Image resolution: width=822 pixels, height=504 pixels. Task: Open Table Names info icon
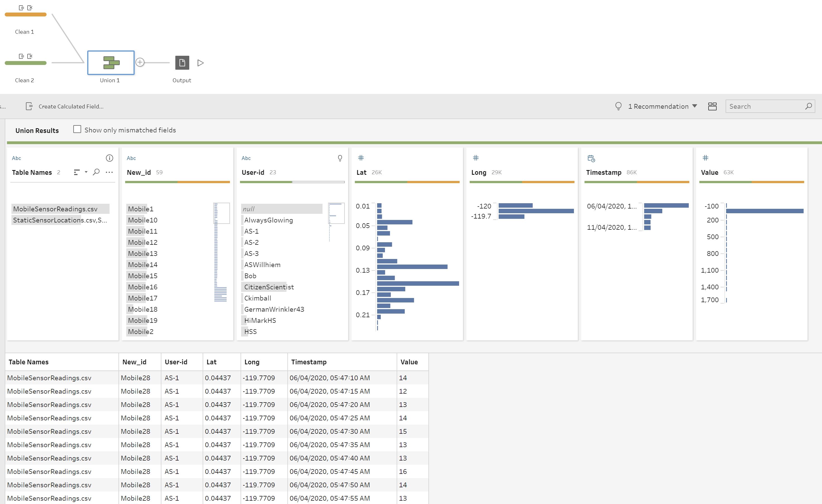pos(110,158)
